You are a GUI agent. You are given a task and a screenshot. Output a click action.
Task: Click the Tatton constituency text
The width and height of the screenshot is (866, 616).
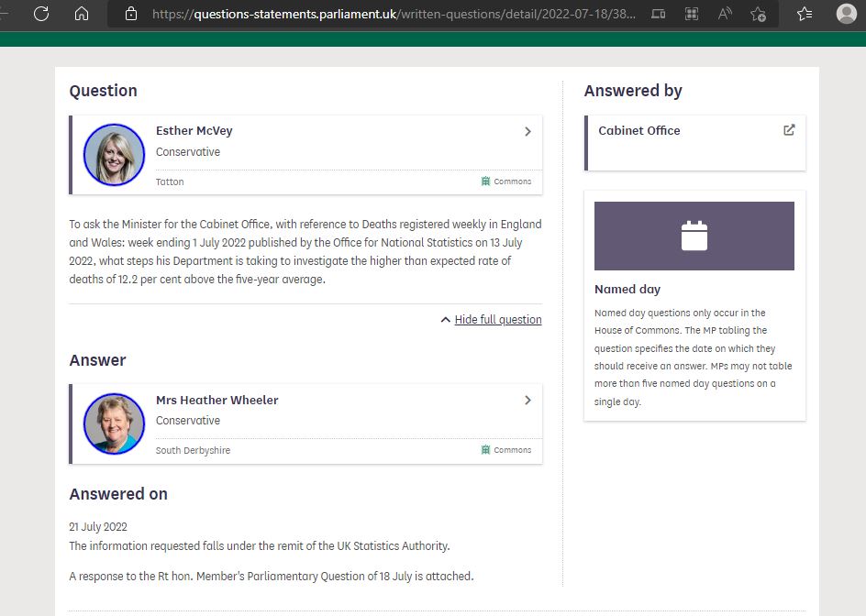[170, 181]
